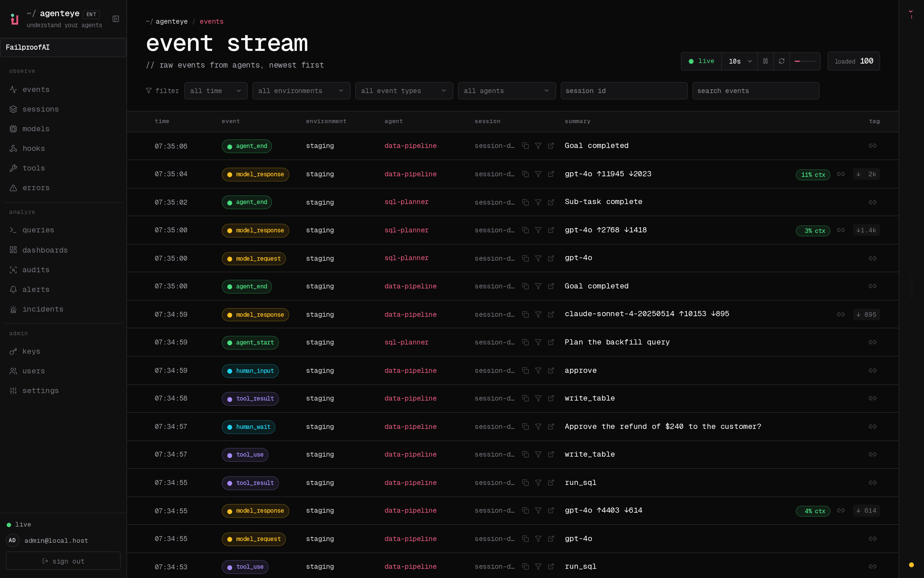The height and width of the screenshot is (578, 924).
Task: Click the ↓614 tokens tag
Action: click(x=866, y=511)
